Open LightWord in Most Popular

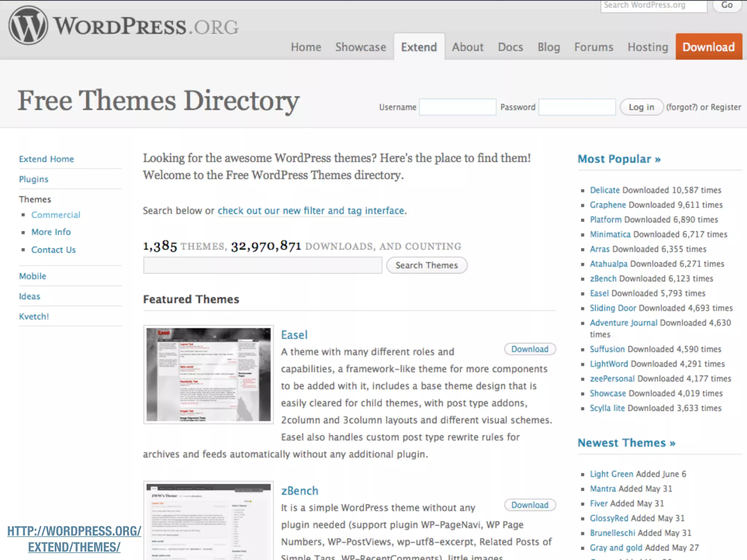tap(609, 364)
